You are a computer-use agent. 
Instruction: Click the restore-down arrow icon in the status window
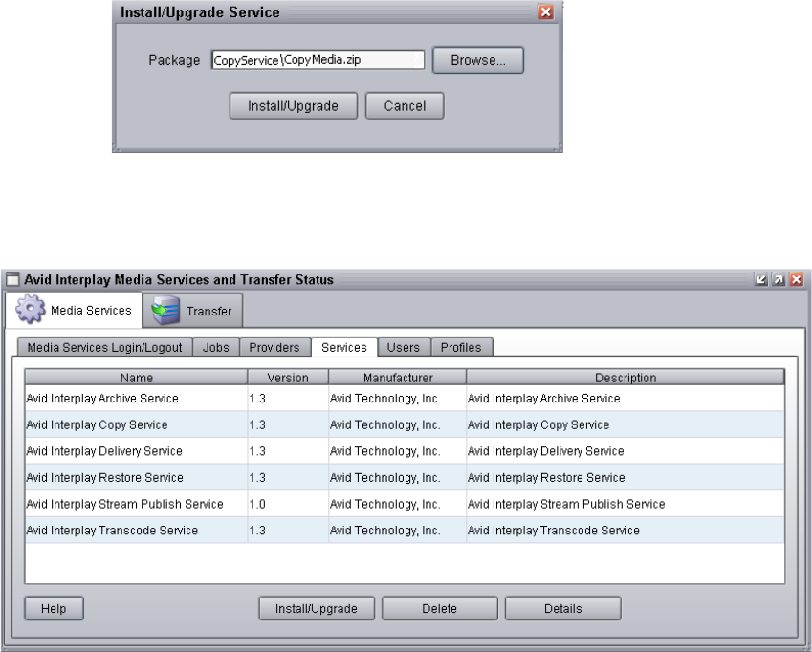pyautogui.click(x=760, y=279)
